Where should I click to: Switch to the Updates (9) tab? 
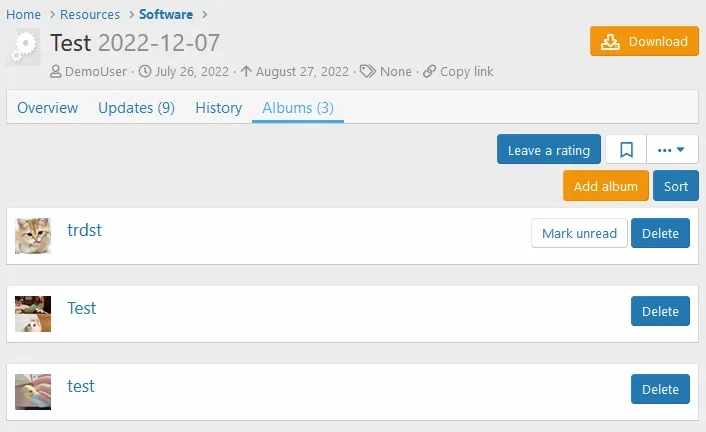(x=136, y=108)
